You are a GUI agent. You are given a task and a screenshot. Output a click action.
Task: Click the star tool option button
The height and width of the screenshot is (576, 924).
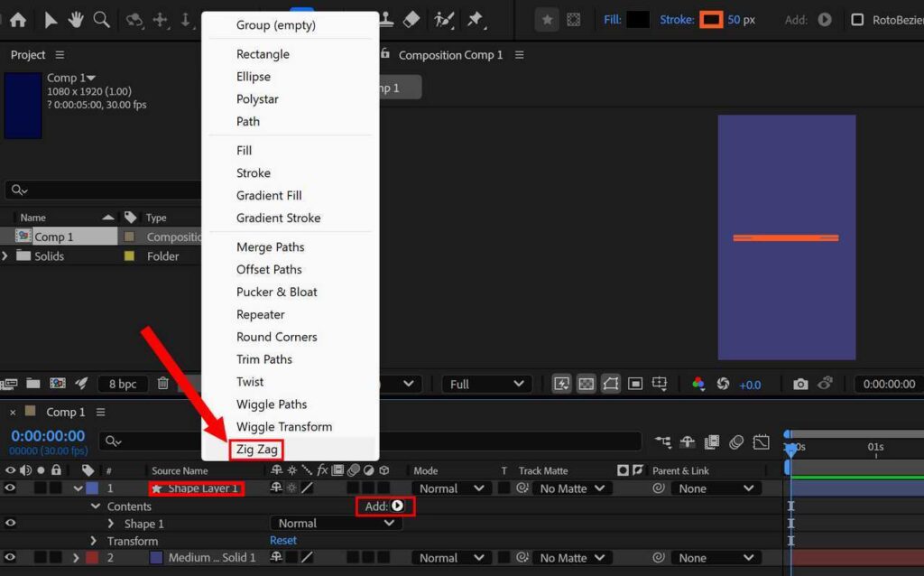(547, 20)
